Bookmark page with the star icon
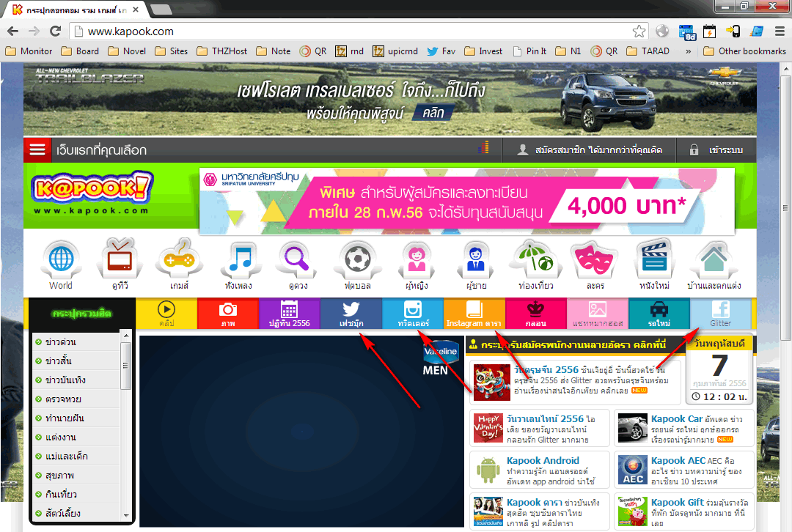The height and width of the screenshot is (532, 792). [x=639, y=32]
